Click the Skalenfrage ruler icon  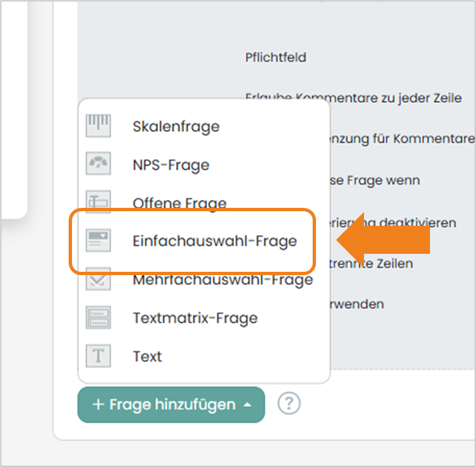[x=98, y=126]
